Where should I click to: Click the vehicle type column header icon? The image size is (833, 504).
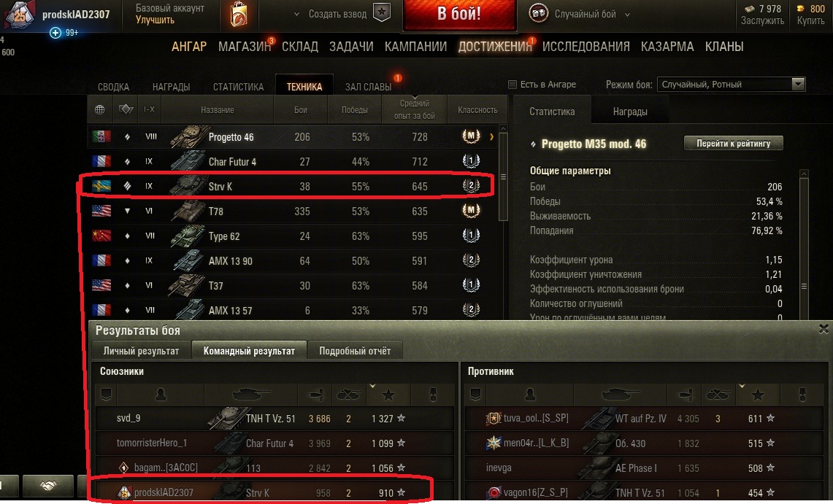(x=126, y=109)
